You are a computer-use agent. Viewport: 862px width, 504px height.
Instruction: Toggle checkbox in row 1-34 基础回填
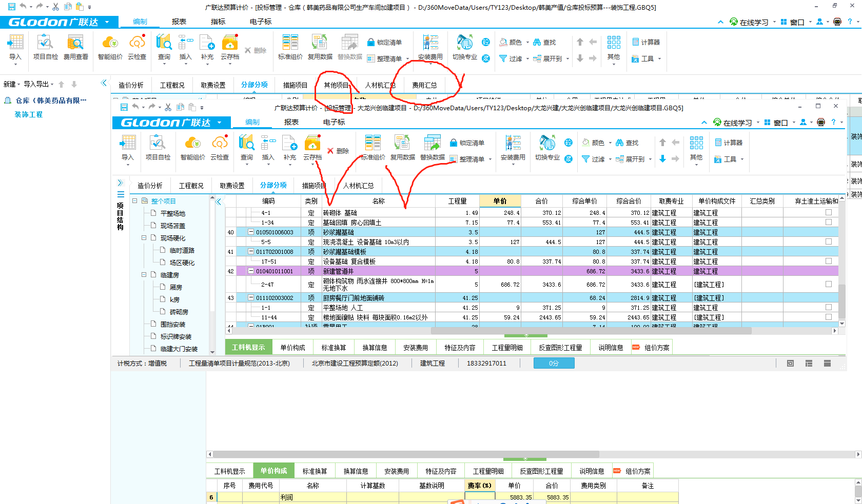(829, 222)
